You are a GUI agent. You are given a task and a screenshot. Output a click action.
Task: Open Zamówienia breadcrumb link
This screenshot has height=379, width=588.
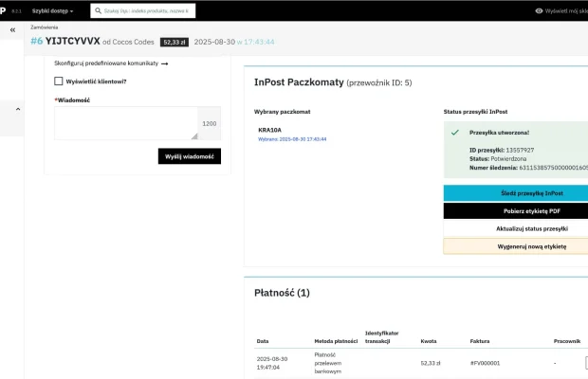click(x=45, y=27)
